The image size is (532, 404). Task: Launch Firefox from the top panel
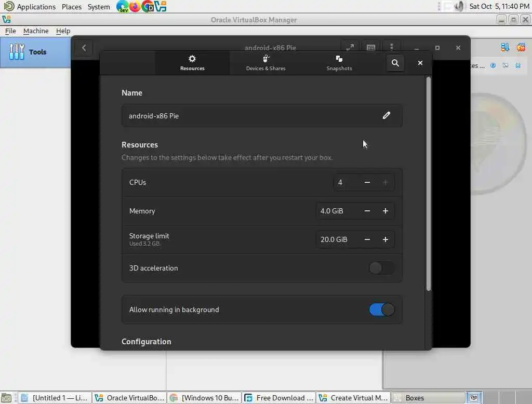coord(135,6)
